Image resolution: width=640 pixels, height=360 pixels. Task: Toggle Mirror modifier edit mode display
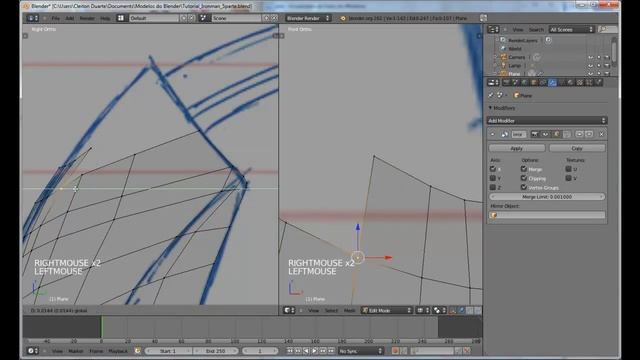[556, 134]
